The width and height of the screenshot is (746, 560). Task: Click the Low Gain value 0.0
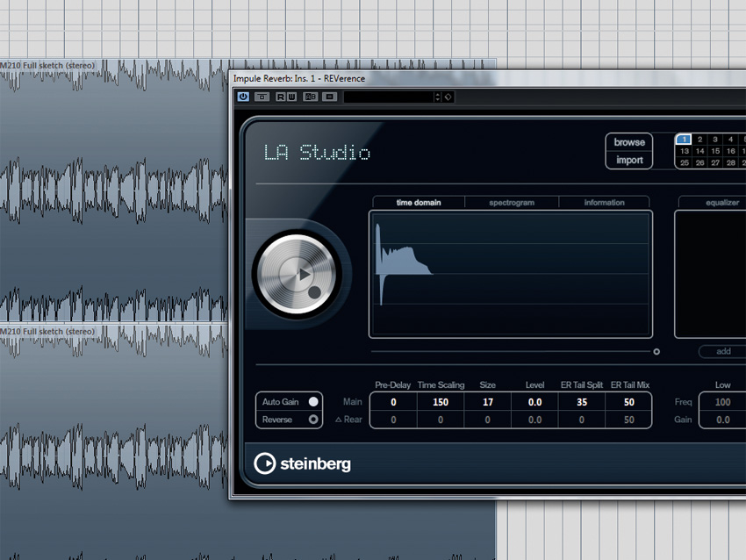click(x=722, y=420)
